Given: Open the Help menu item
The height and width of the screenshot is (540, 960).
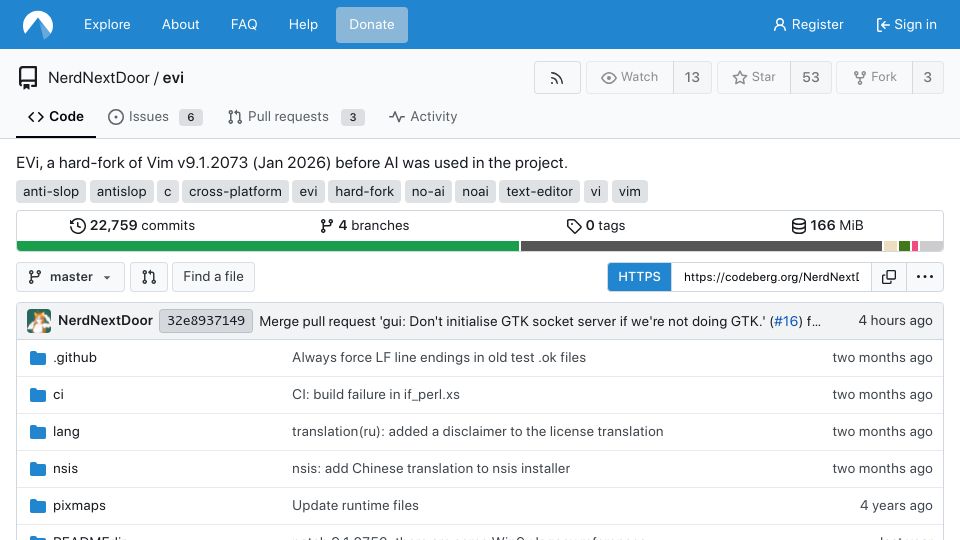Looking at the screenshot, I should pyautogui.click(x=303, y=24).
